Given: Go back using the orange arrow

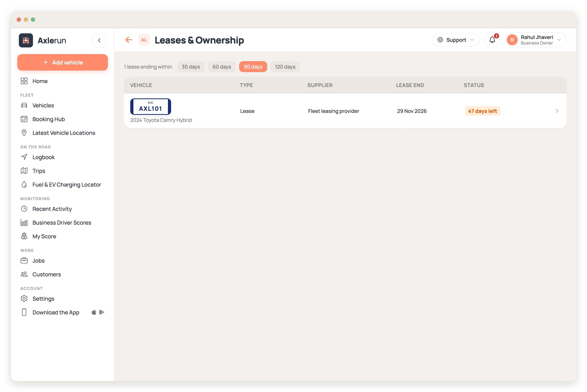Looking at the screenshot, I should point(129,40).
